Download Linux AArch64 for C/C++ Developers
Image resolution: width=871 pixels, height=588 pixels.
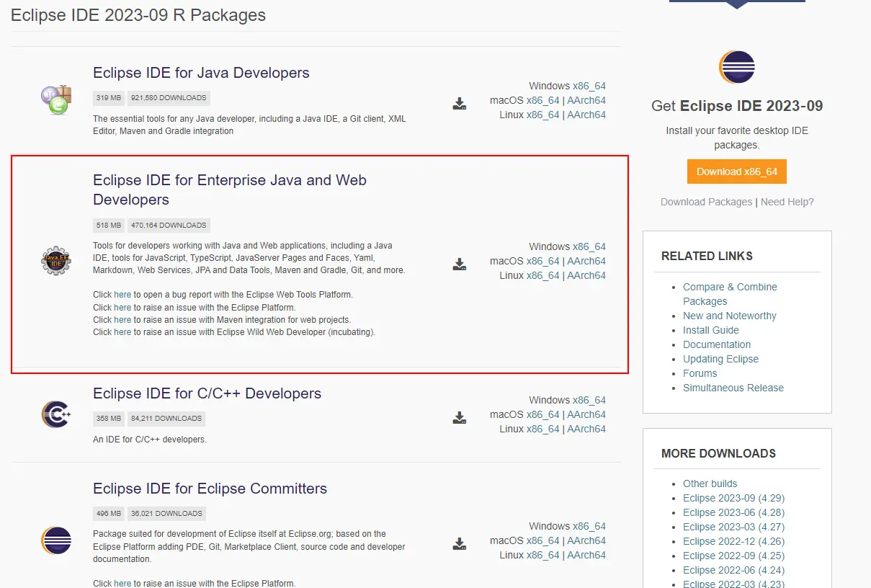point(586,429)
